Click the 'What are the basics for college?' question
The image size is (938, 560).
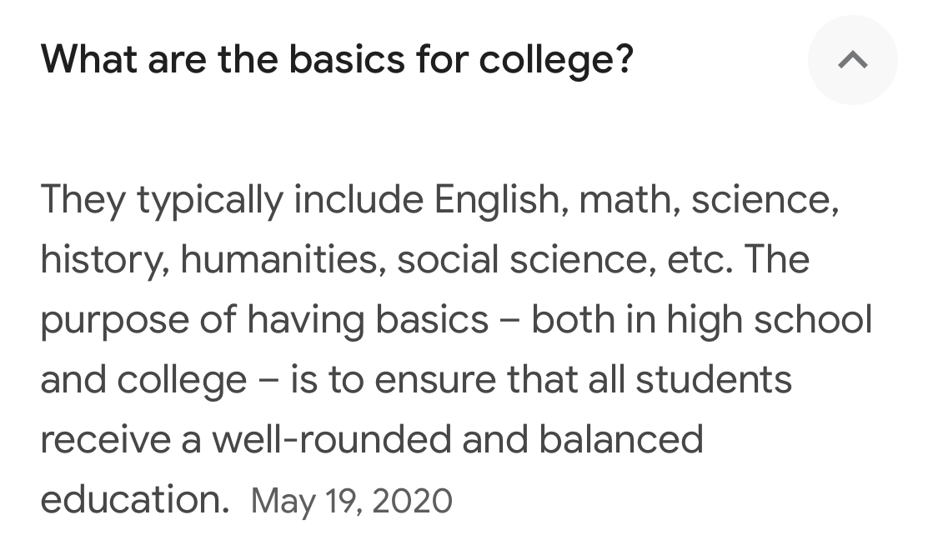[337, 59]
